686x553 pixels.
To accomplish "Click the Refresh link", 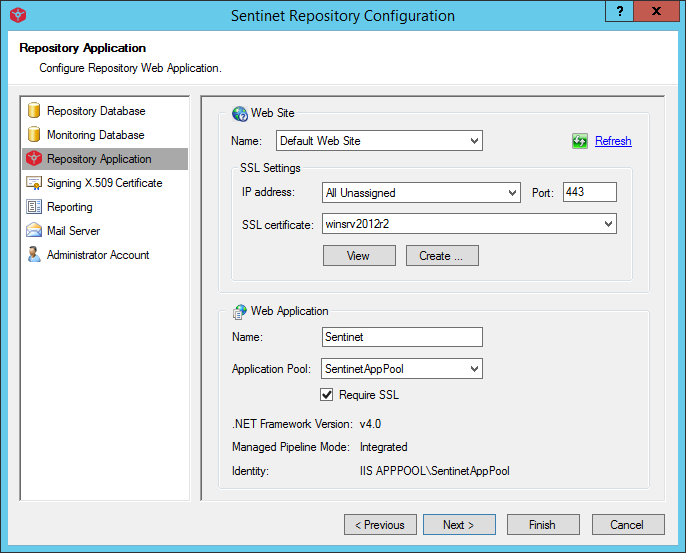I will 613,141.
